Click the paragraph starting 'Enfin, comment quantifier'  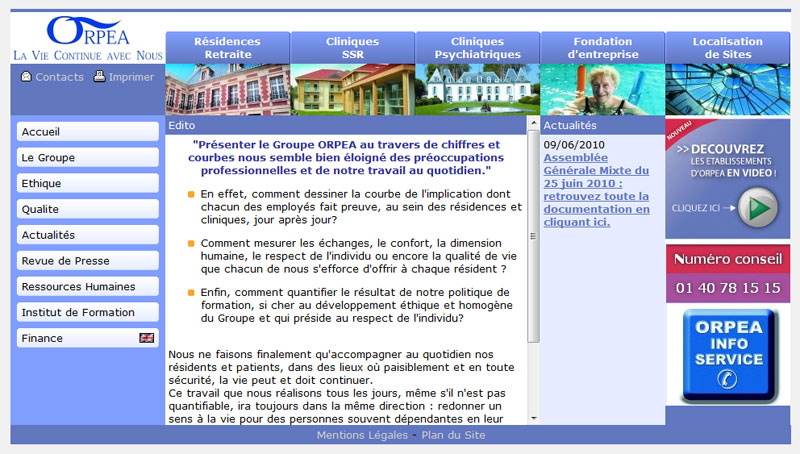point(357,305)
